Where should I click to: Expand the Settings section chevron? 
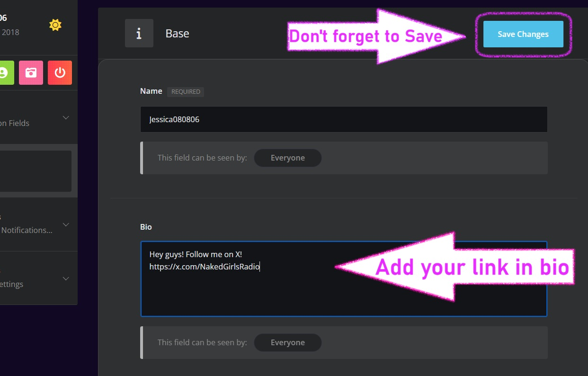click(x=66, y=278)
